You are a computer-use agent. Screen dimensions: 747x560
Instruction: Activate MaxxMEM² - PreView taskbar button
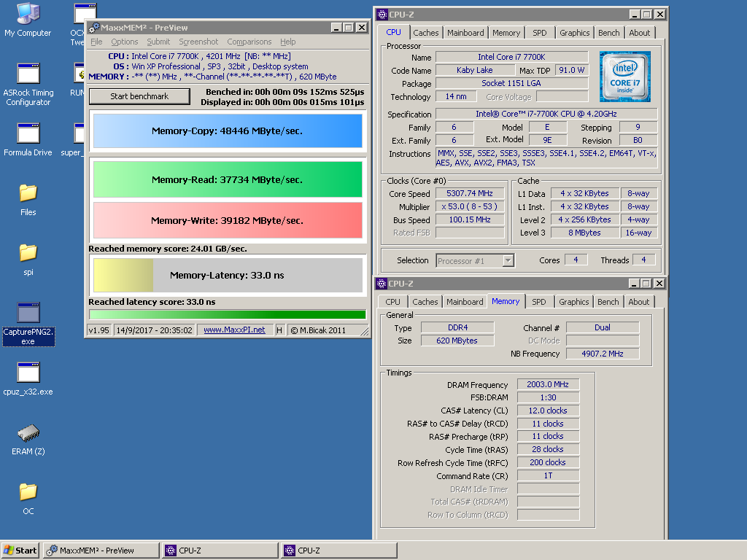101,551
